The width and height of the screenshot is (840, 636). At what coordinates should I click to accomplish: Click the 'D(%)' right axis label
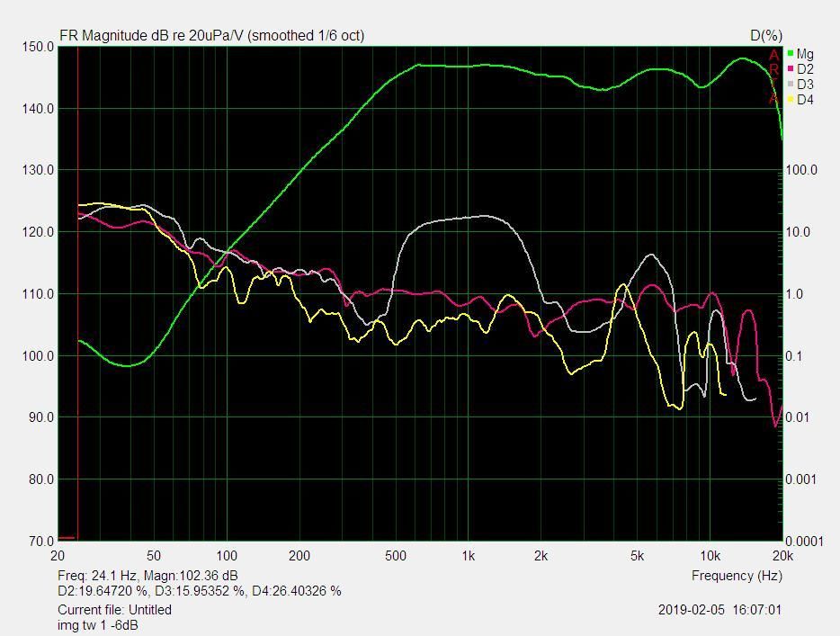765,36
